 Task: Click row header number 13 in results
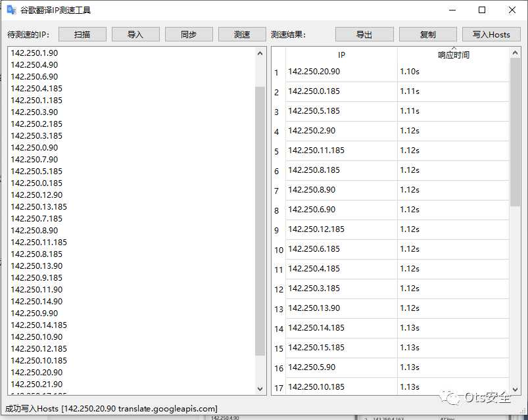tap(279, 309)
